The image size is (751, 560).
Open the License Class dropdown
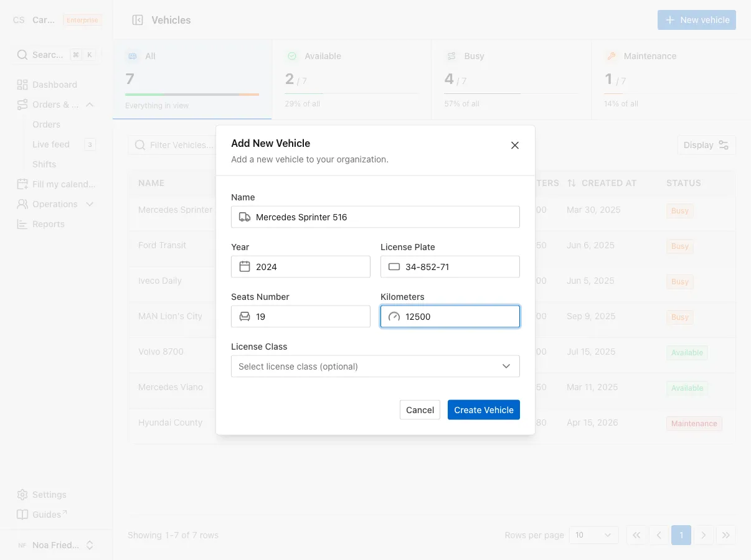tap(375, 366)
